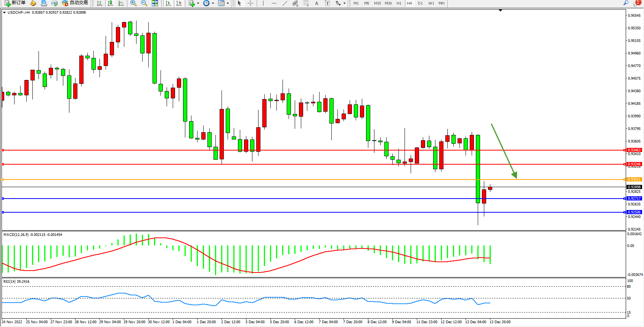This screenshot has width=644, height=327.
Task: Switch chart to candlestick mode
Action: pos(110,3)
